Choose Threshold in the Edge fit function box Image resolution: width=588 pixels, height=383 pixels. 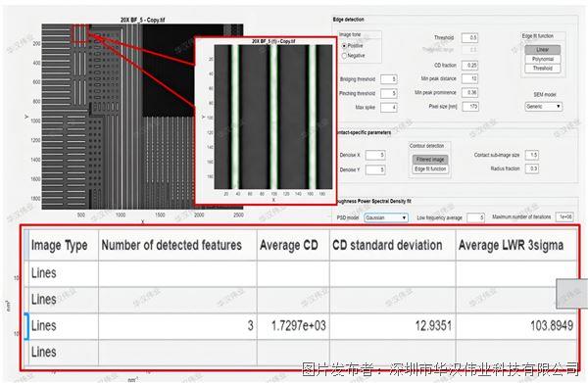click(542, 69)
